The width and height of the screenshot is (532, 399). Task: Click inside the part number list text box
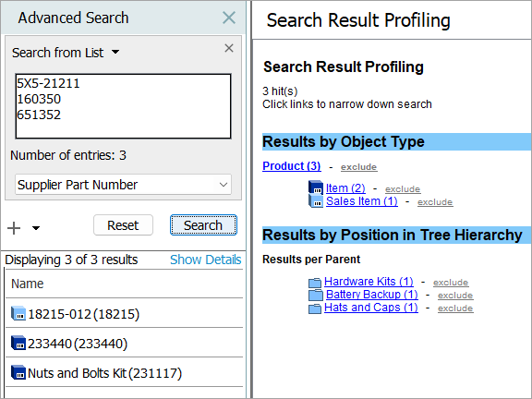(x=123, y=106)
